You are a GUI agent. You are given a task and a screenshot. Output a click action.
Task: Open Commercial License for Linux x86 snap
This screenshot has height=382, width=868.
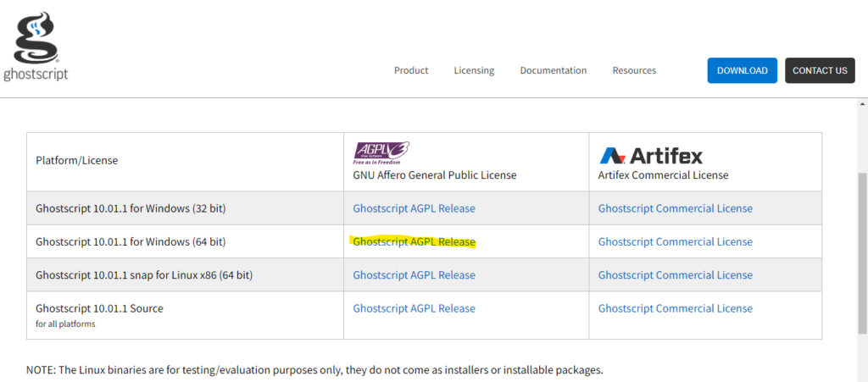[x=676, y=274]
